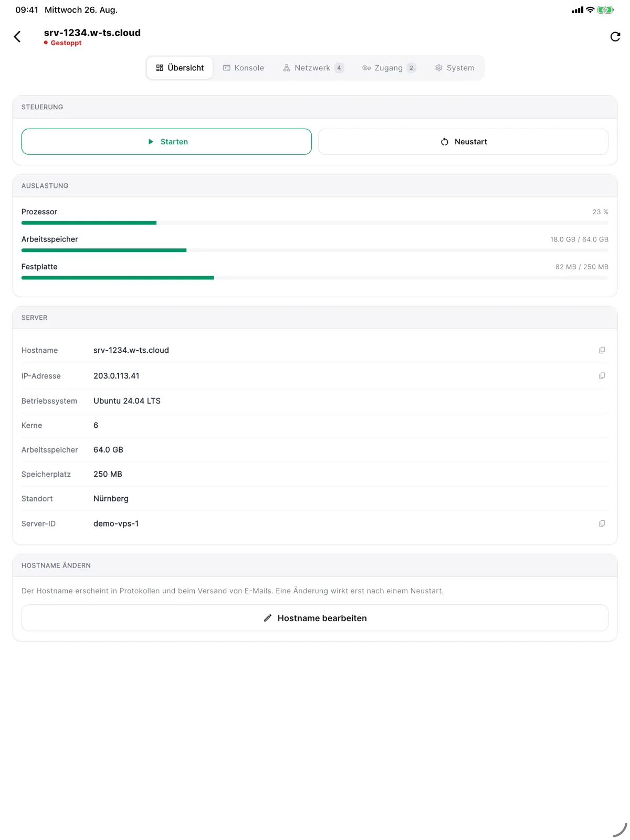Start the server with Starten button
The width and height of the screenshot is (630, 840).
coord(166,142)
